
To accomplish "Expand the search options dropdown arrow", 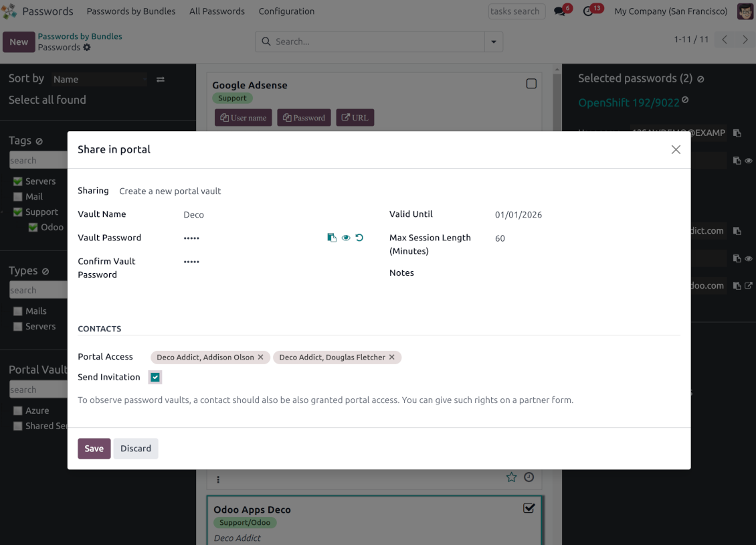I will (494, 42).
